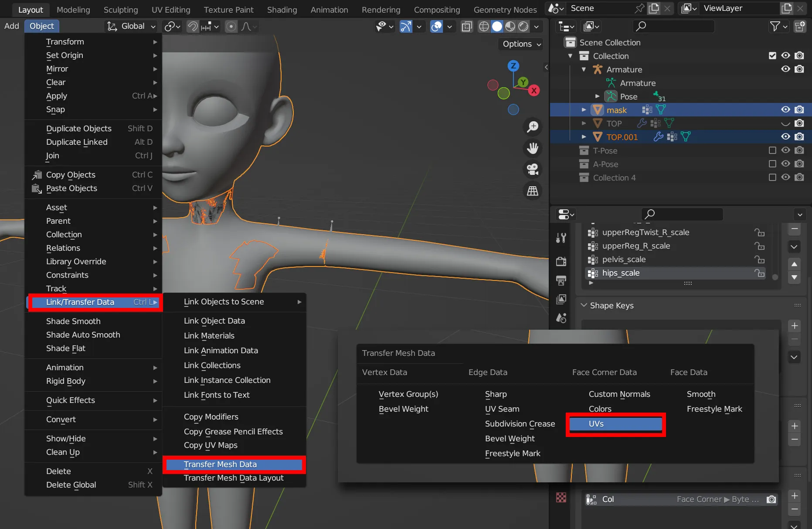Image resolution: width=812 pixels, height=529 pixels.
Task: Click the pan view hand icon
Action: pyautogui.click(x=533, y=148)
